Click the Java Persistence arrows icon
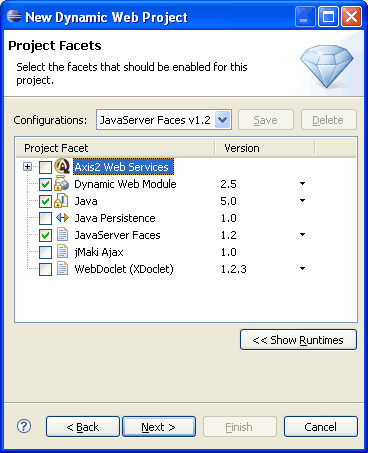 click(x=62, y=218)
